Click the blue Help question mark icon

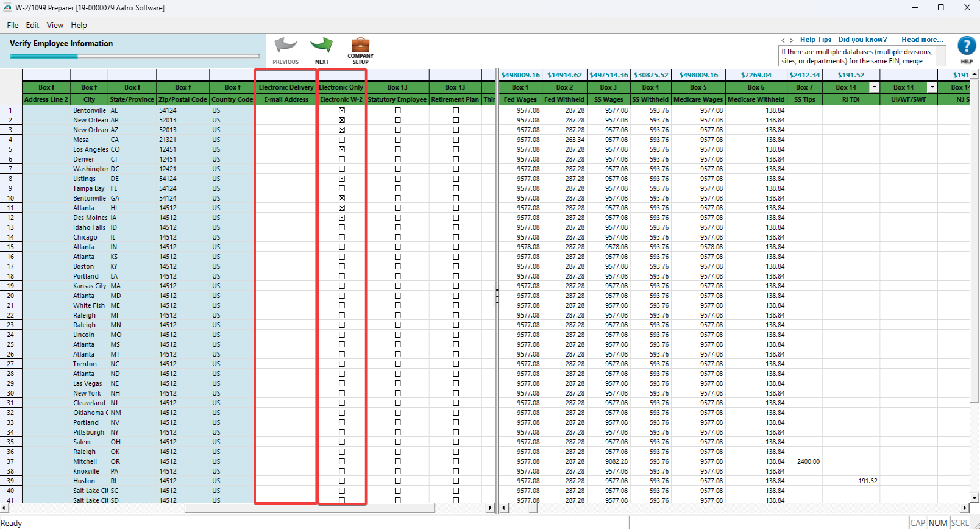click(x=966, y=46)
